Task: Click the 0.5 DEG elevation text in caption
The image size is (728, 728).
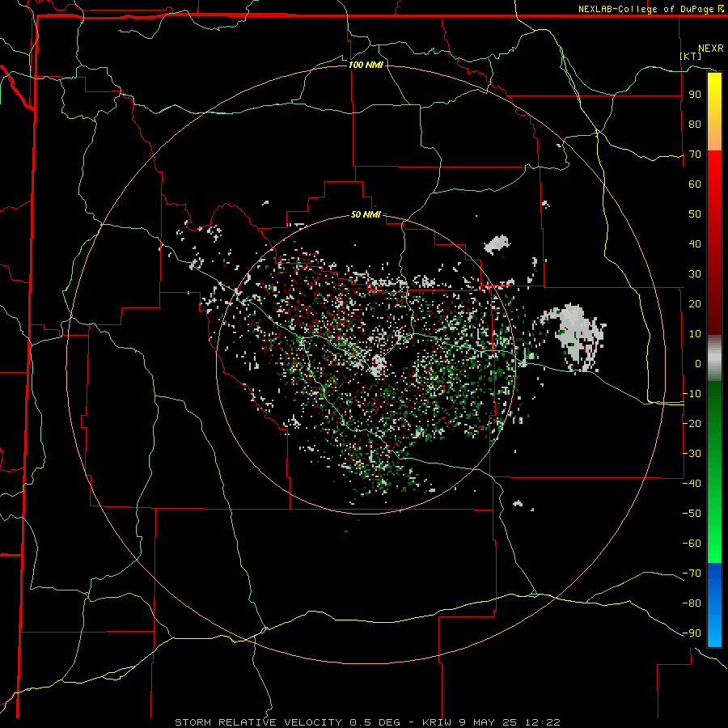Action: [x=377, y=722]
